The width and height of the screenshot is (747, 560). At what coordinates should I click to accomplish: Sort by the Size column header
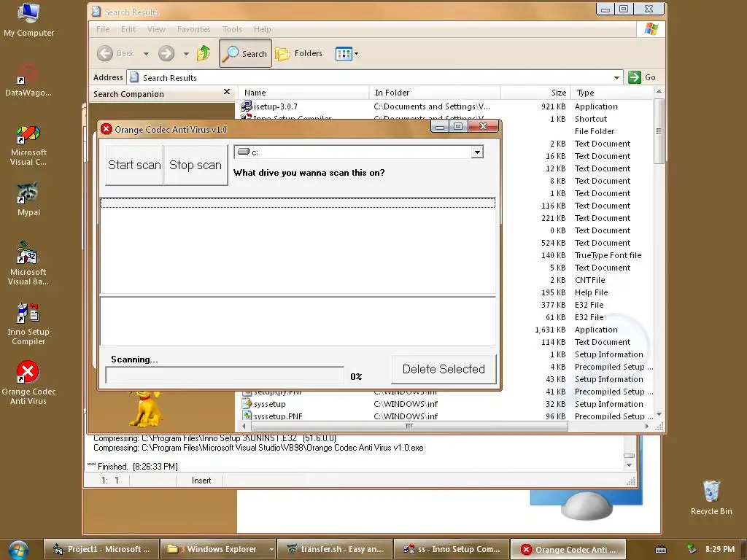pos(536,93)
